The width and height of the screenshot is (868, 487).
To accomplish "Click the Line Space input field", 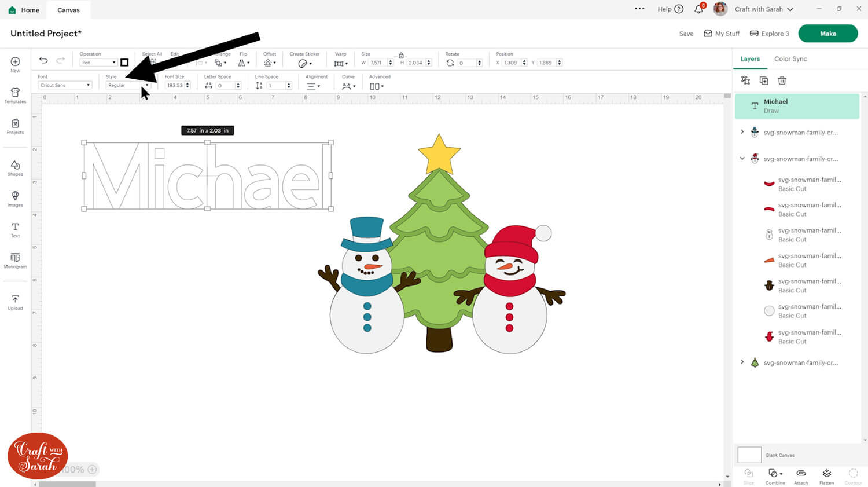I will coord(277,85).
